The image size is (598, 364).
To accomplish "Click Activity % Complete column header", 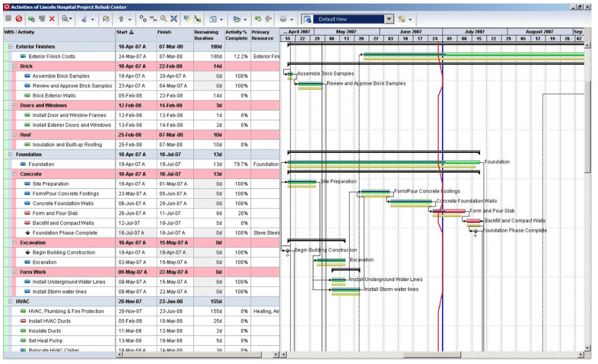I will (x=237, y=34).
